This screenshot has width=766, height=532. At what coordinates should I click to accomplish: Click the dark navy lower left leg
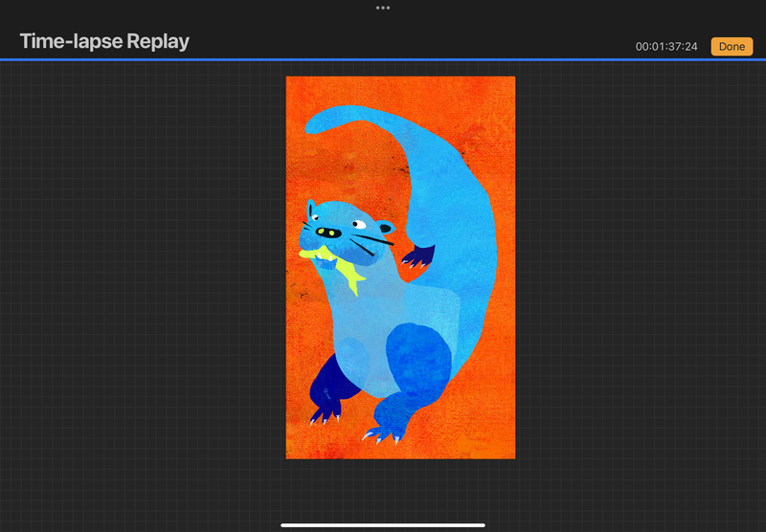click(x=327, y=383)
